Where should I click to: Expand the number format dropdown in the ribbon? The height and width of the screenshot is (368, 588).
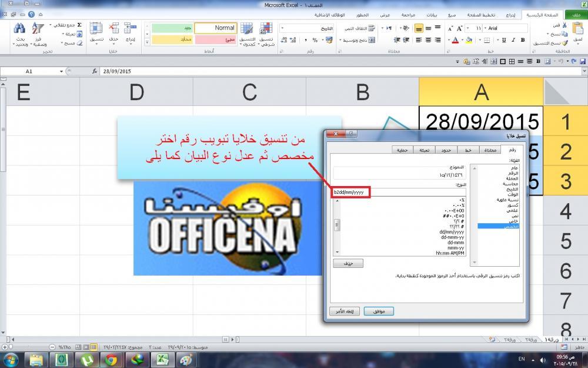point(283,28)
